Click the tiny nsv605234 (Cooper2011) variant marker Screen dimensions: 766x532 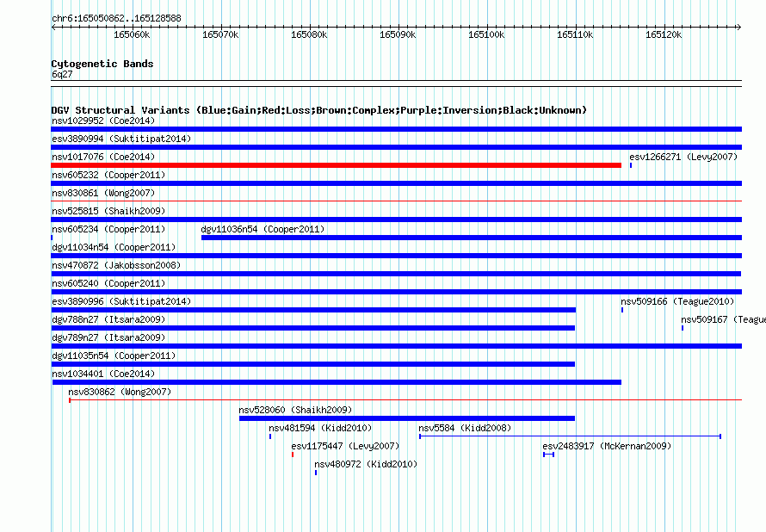pyautogui.click(x=52, y=238)
